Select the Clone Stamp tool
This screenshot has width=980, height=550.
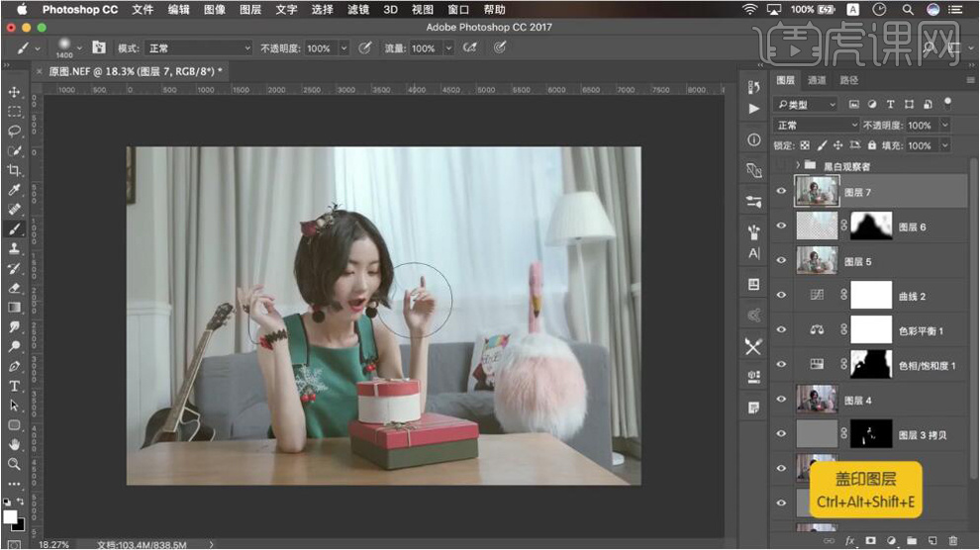14,248
